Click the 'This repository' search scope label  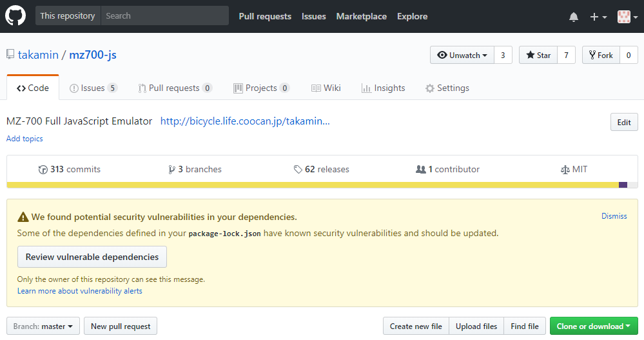pyautogui.click(x=67, y=15)
